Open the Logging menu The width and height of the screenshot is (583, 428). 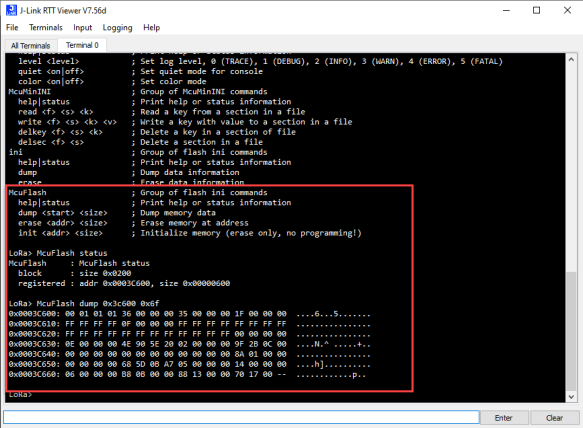(x=117, y=28)
